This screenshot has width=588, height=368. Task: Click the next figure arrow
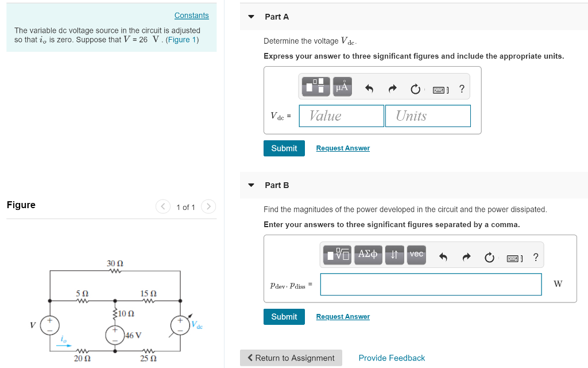pos(208,206)
